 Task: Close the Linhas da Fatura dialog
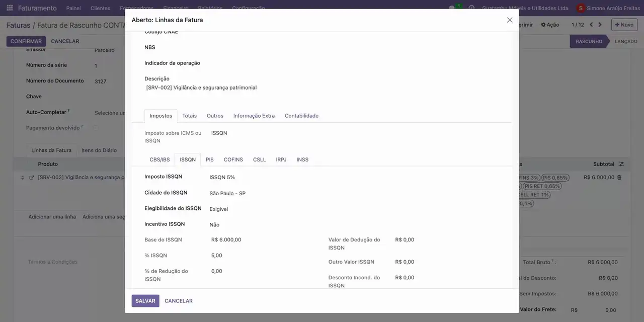click(x=510, y=20)
